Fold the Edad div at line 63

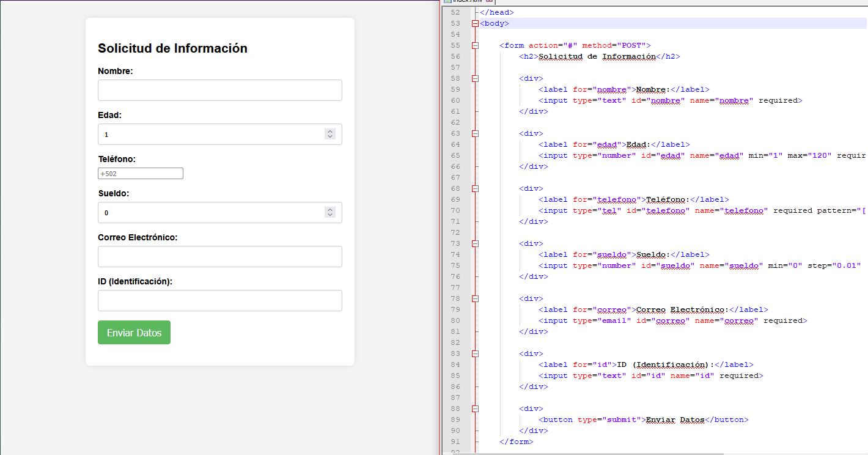click(475, 133)
